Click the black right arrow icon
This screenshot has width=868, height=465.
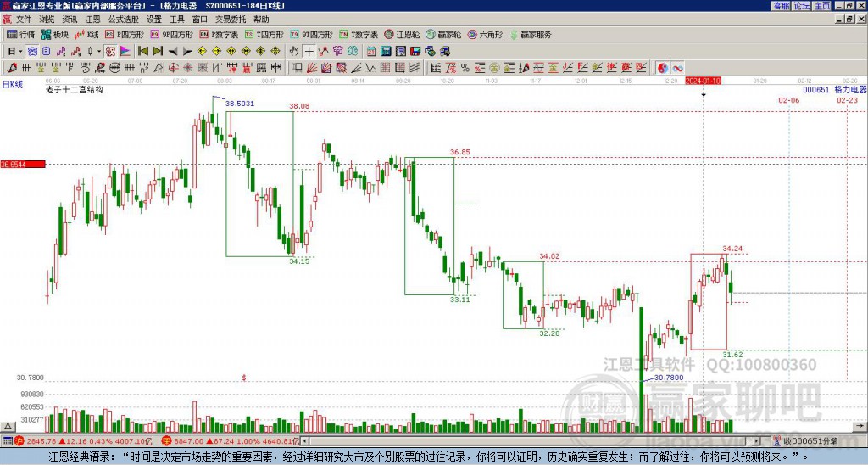click(187, 52)
